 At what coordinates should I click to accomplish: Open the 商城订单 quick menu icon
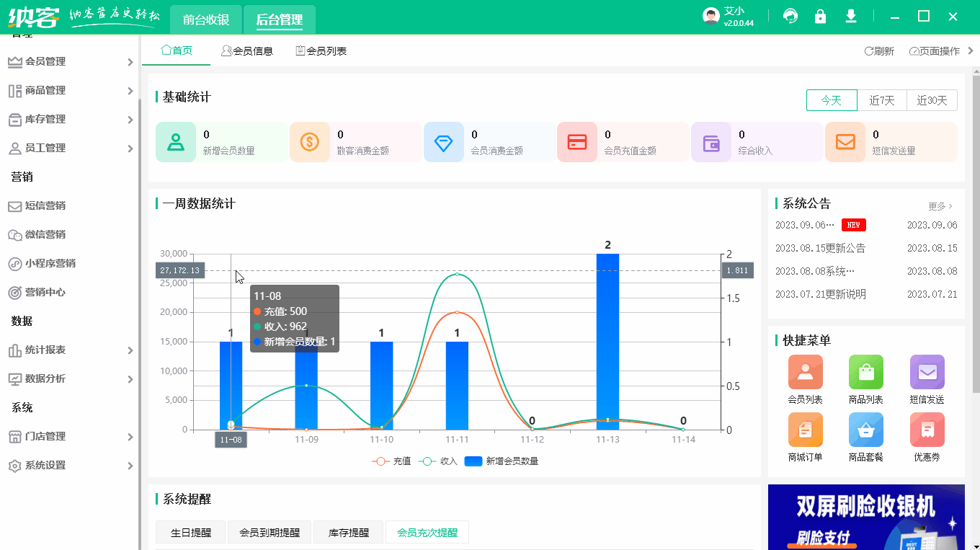tap(805, 430)
